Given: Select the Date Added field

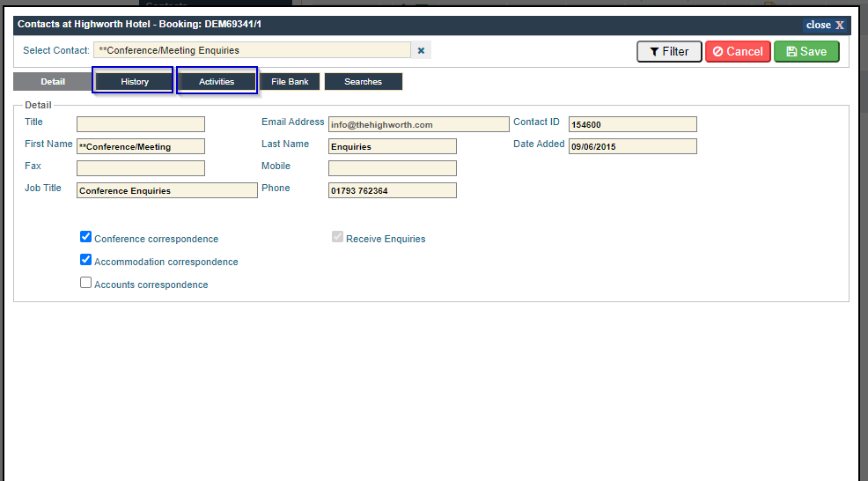Looking at the screenshot, I should click(x=633, y=146).
